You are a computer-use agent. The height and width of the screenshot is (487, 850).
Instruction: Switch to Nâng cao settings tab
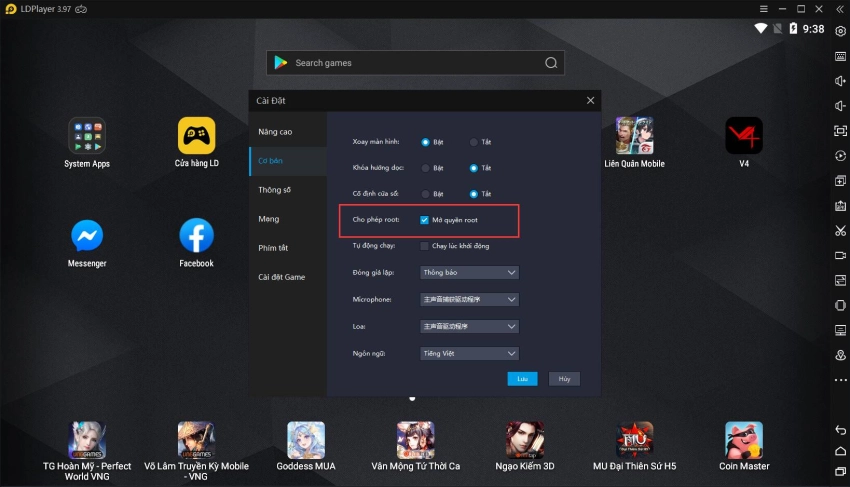tap(288, 132)
